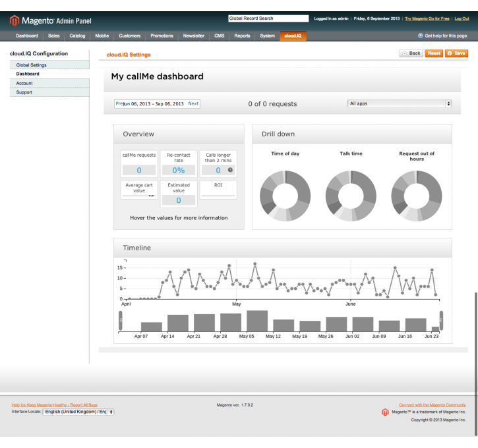Click the Save button
The image size is (478, 448).
456,53
